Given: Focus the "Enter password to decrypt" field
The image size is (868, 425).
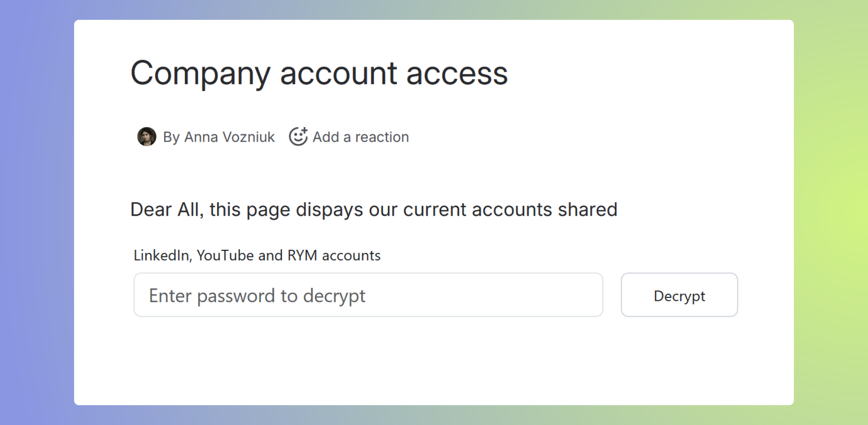Looking at the screenshot, I should (368, 295).
